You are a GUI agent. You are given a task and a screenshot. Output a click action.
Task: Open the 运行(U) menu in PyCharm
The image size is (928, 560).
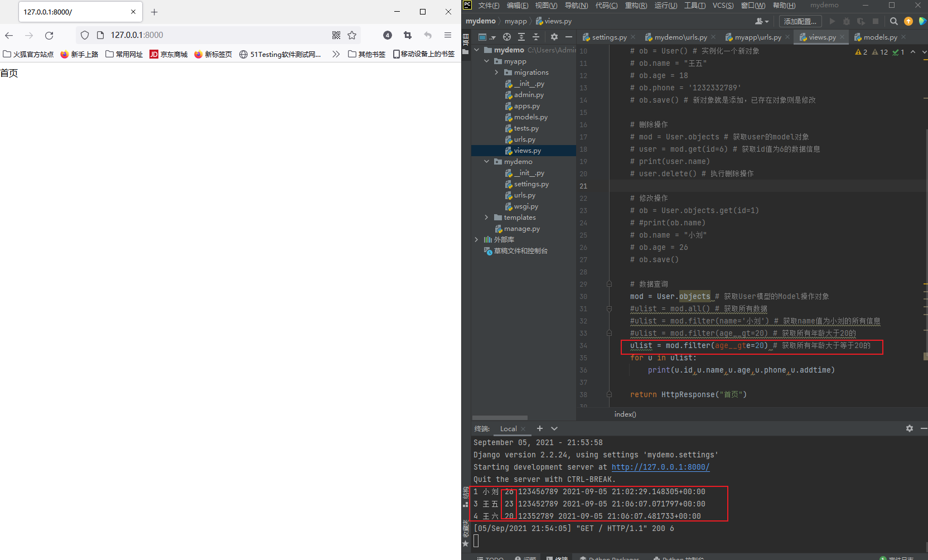coord(666,6)
